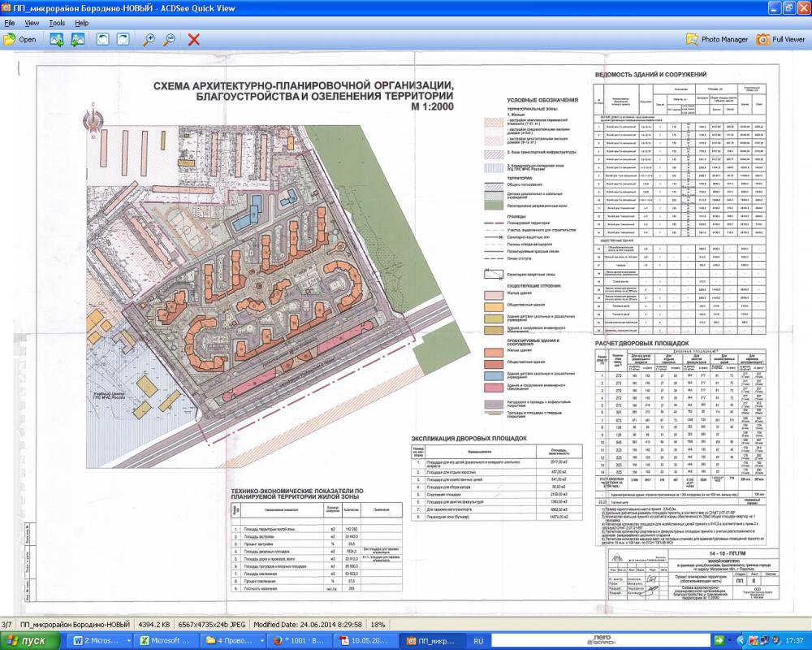Rotate the image counterclockwise
812x650 pixels.
click(x=103, y=39)
